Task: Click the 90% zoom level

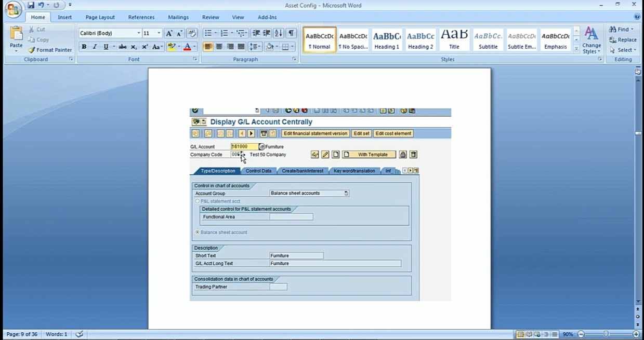Action: coord(568,334)
